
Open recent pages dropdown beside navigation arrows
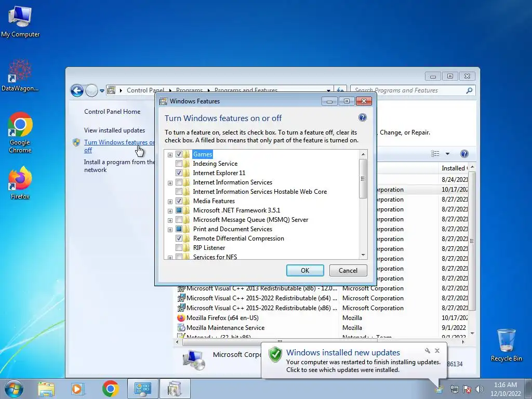click(x=102, y=90)
